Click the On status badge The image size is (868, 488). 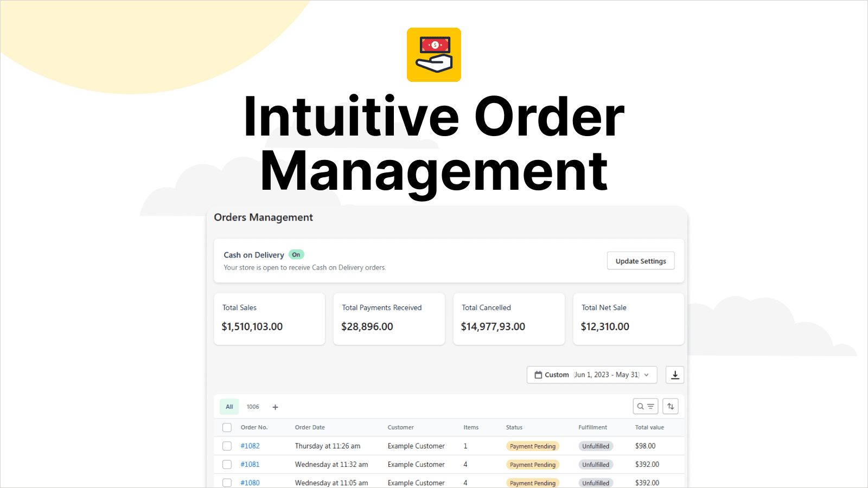click(x=296, y=255)
